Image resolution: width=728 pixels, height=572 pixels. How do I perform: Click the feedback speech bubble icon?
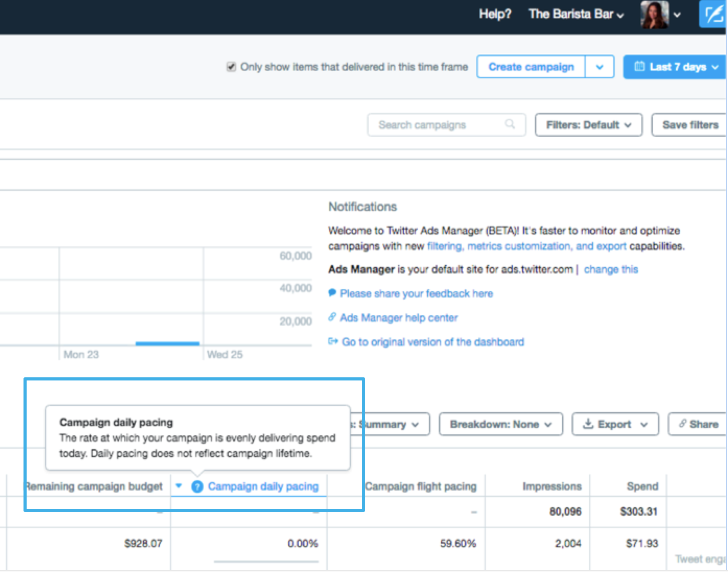pos(332,292)
